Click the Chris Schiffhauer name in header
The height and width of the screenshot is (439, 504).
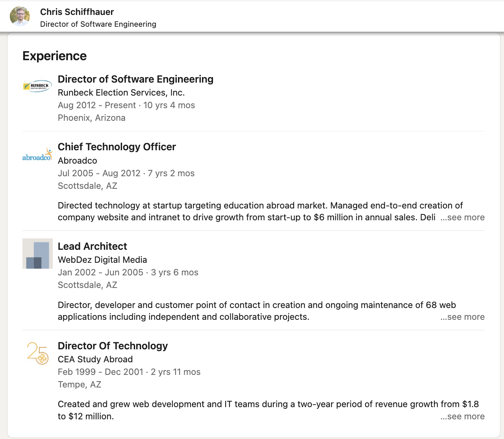coord(77,12)
